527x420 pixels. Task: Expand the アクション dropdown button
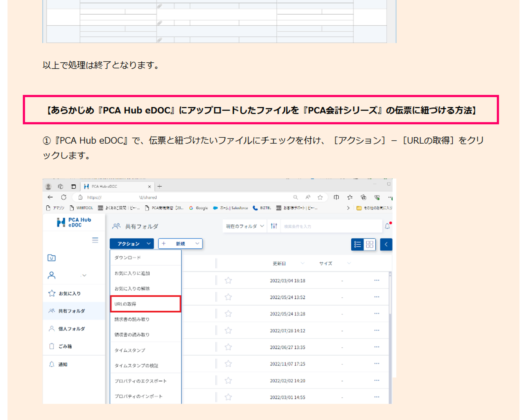[132, 244]
